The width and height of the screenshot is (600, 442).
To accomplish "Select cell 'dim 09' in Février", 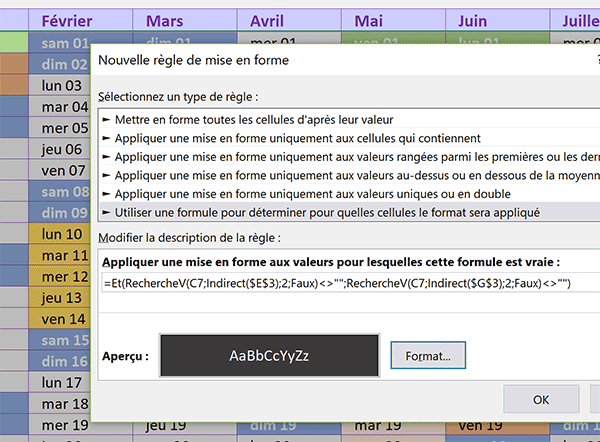I will (60, 213).
